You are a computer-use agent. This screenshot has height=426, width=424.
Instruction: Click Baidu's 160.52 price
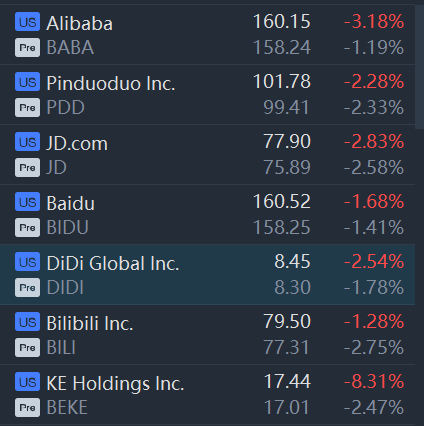point(282,202)
